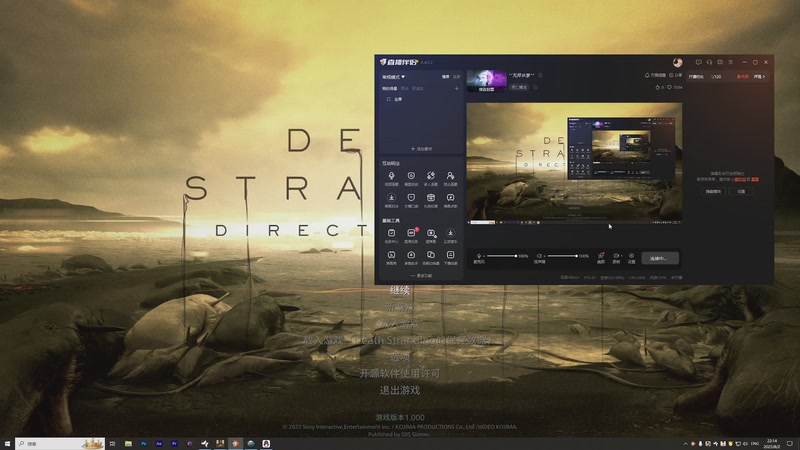Click the taskbar search box

(x=60, y=444)
